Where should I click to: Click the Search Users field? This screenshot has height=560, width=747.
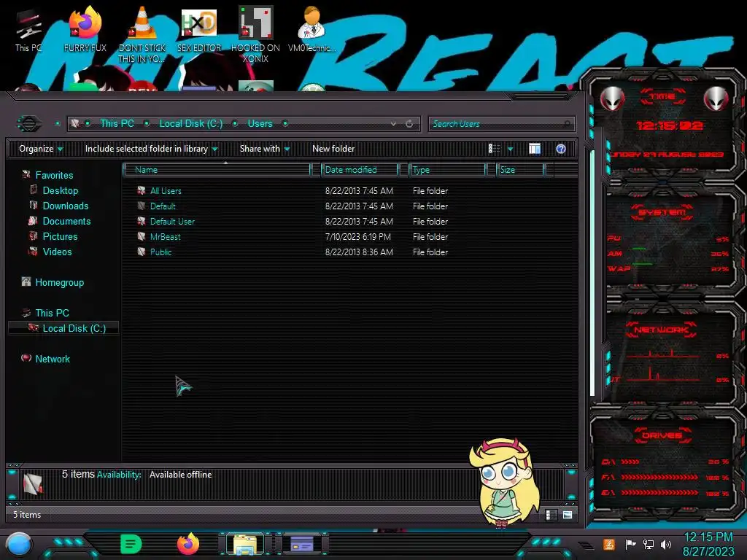tap(502, 124)
